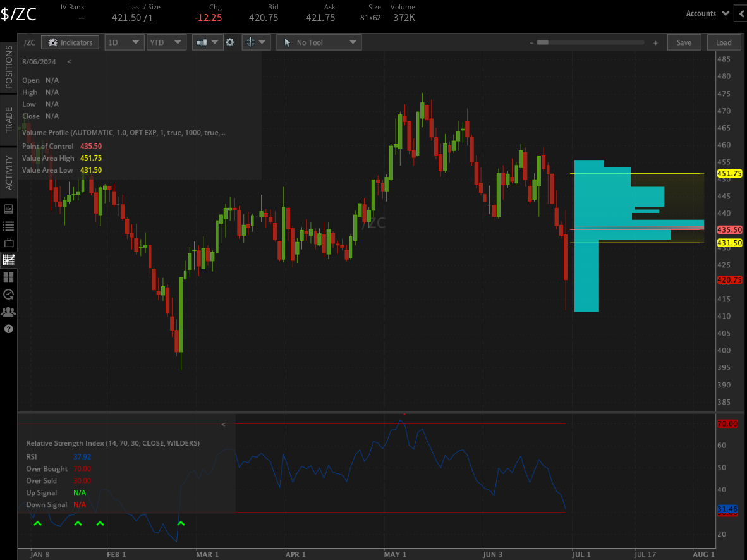Select the active chart grid icon in sidebar
Viewport: 747px width, 560px height.
pyautogui.click(x=9, y=260)
